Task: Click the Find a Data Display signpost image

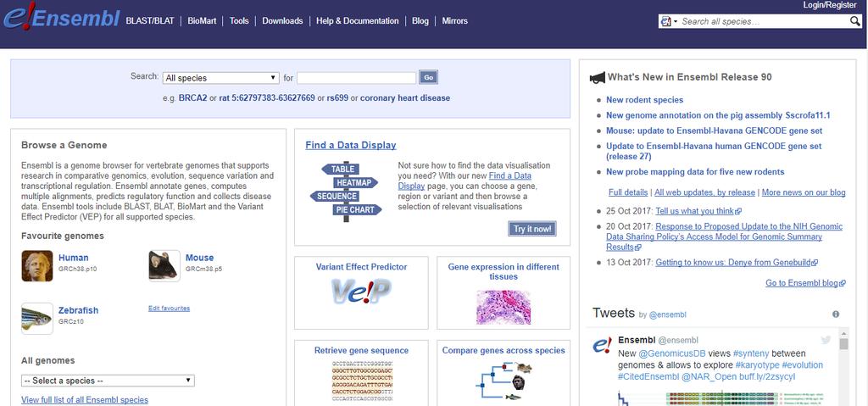Action: [x=346, y=191]
